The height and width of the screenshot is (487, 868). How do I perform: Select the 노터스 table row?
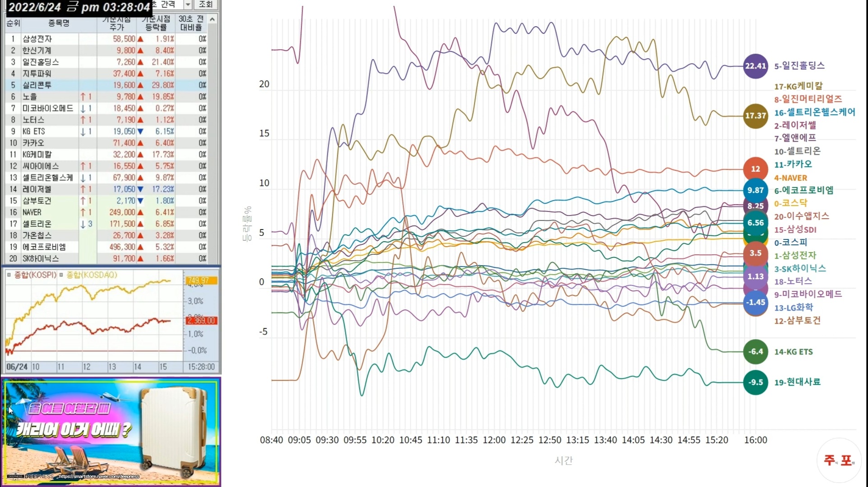point(106,120)
